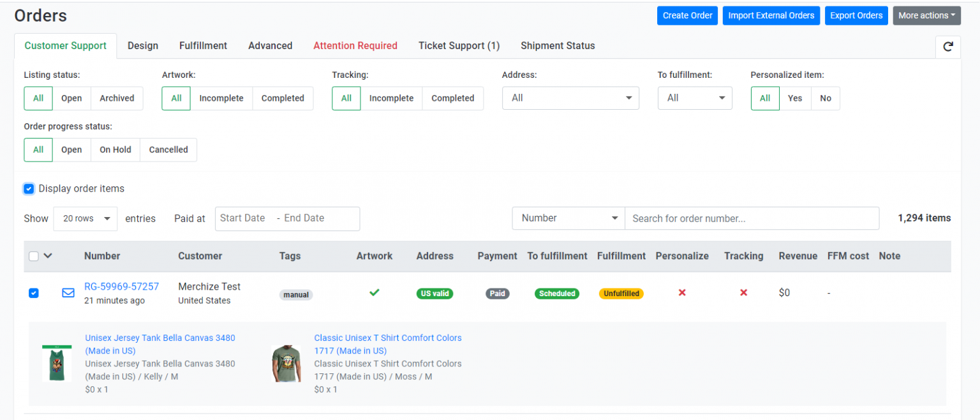Click the order number search field
Screen dimensions: 980x420
(752, 218)
